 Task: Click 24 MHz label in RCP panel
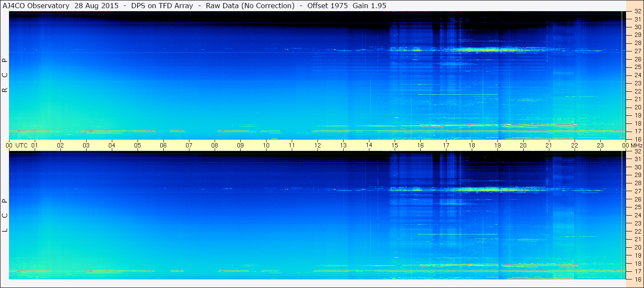click(637, 75)
